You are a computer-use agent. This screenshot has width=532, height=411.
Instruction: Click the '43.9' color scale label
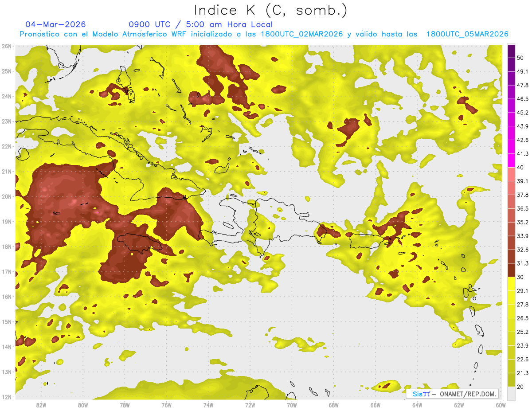point(523,126)
